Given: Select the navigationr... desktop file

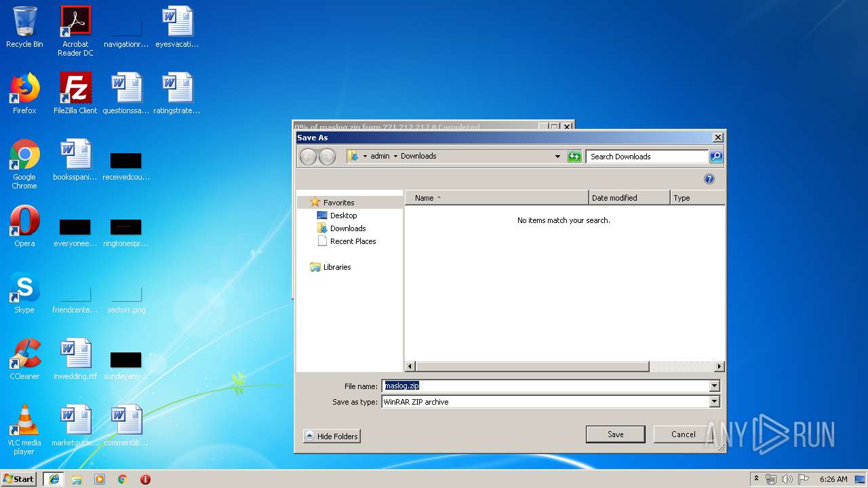Looking at the screenshot, I should (126, 31).
